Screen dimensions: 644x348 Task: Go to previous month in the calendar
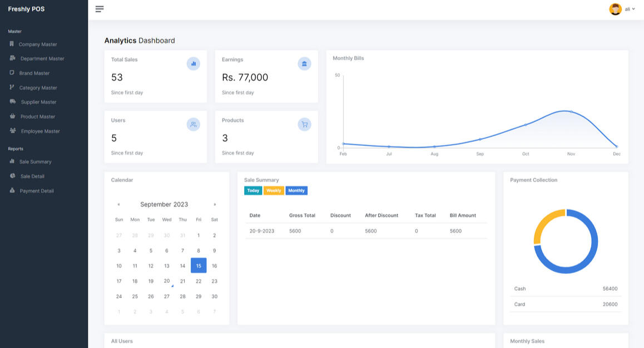[x=118, y=204]
